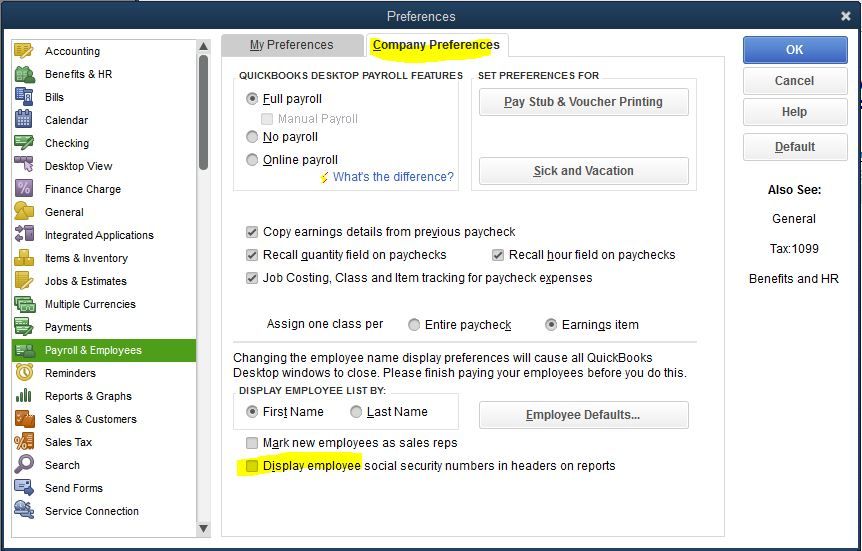Close the Preferences window

(x=846, y=16)
